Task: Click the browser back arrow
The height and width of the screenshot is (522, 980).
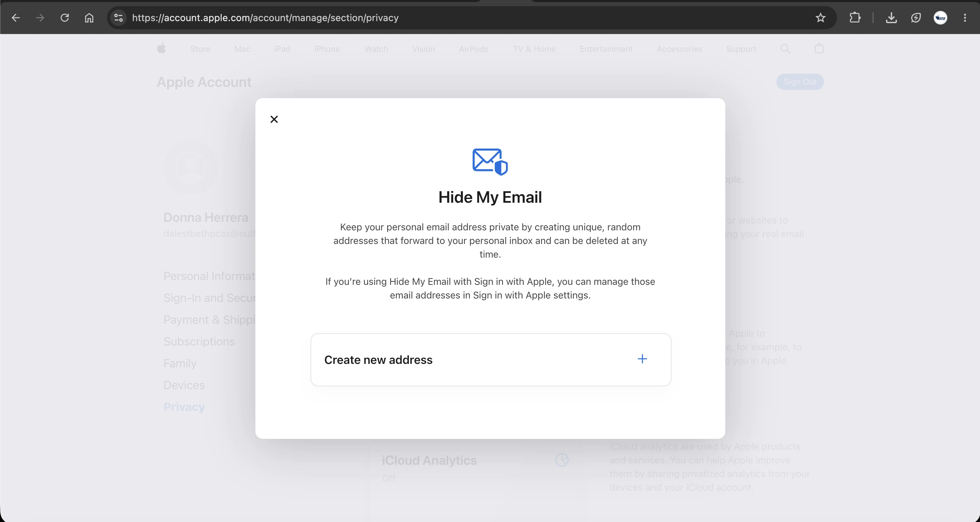Action: pyautogui.click(x=16, y=17)
